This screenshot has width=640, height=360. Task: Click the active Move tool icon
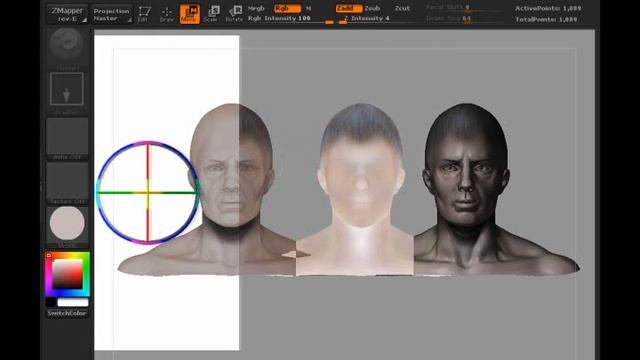(x=190, y=14)
